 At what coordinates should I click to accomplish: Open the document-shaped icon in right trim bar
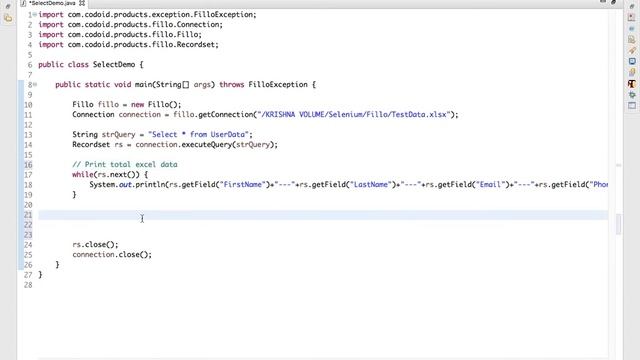click(x=632, y=40)
